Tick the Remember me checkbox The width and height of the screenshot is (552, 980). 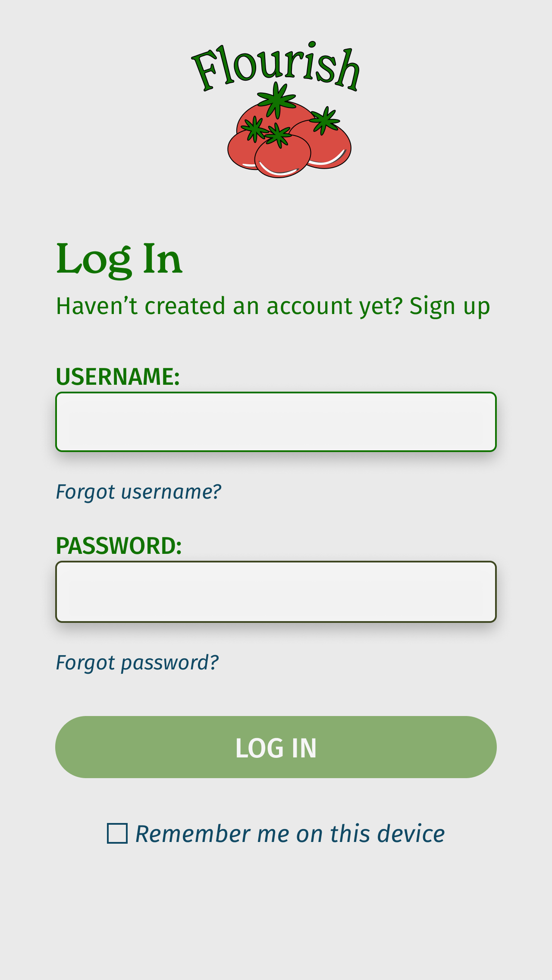(117, 833)
